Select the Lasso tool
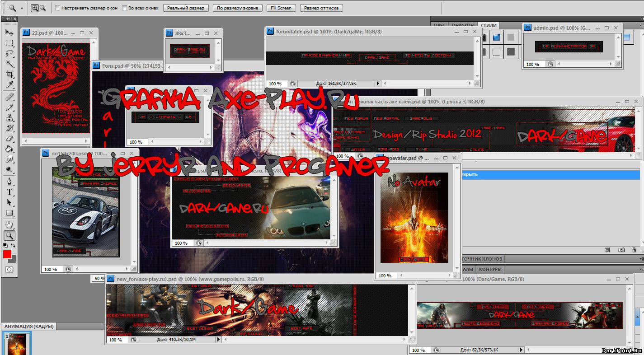This screenshot has height=355, width=644. pos(9,53)
